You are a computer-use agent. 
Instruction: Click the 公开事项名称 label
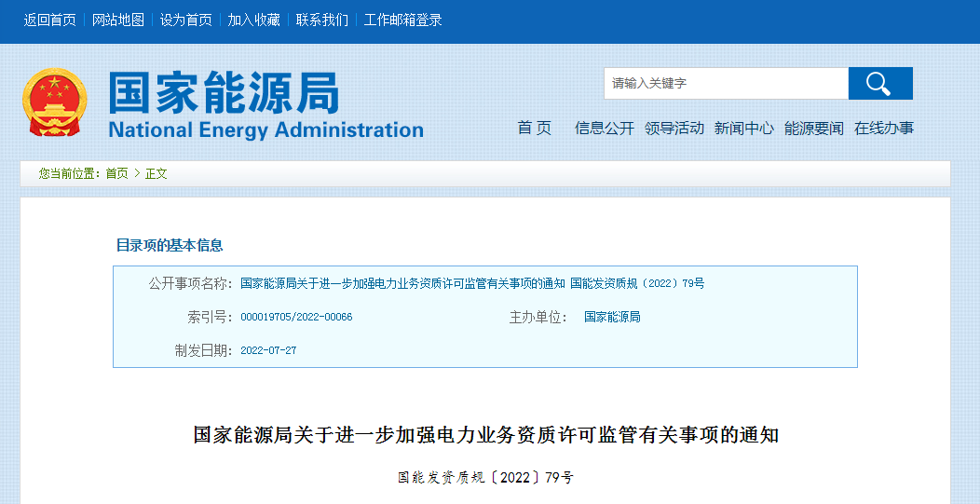coord(191,283)
